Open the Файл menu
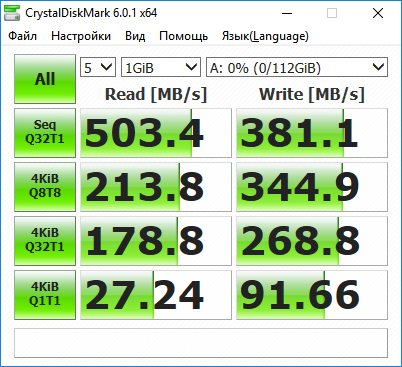 pos(22,36)
